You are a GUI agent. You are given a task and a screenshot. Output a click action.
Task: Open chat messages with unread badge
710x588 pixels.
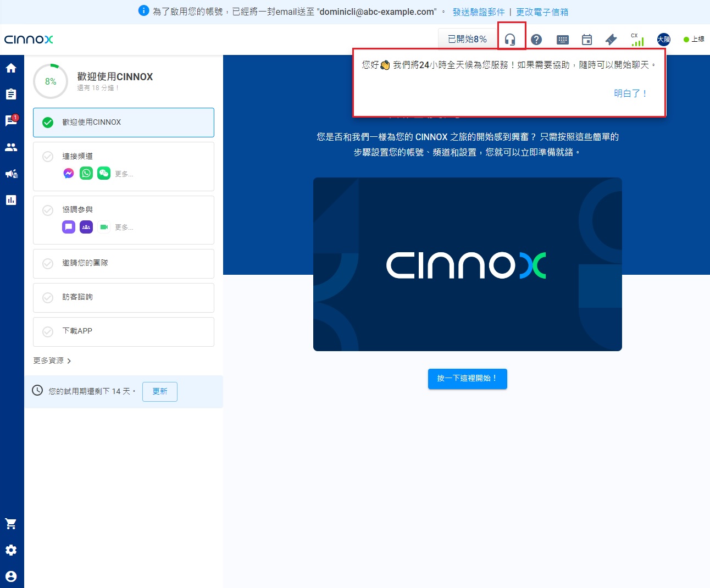[11, 120]
